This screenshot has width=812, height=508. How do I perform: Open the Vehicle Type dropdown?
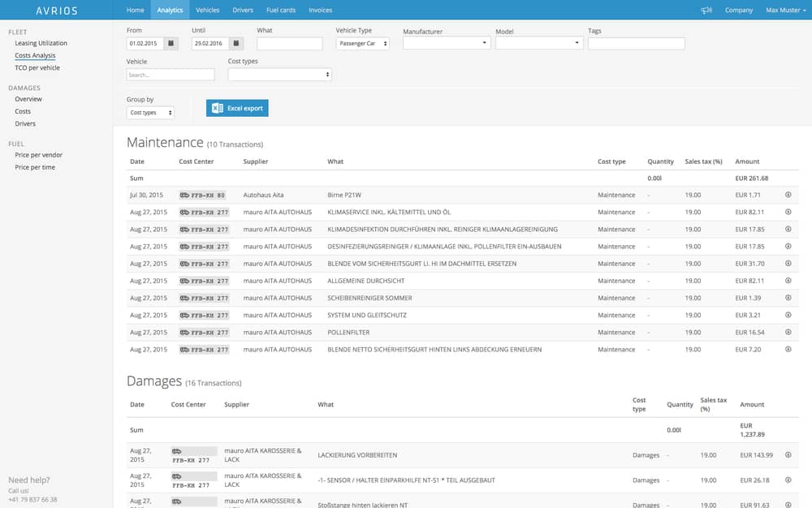tap(362, 44)
